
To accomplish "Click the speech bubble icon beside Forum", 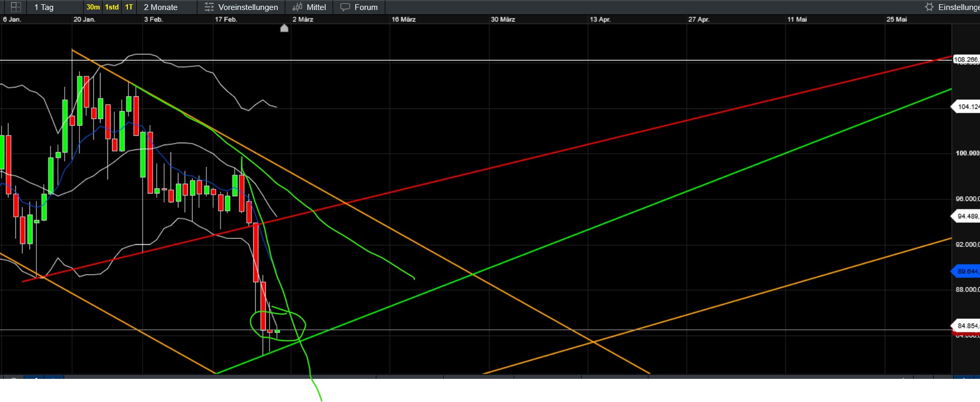I will (345, 7).
